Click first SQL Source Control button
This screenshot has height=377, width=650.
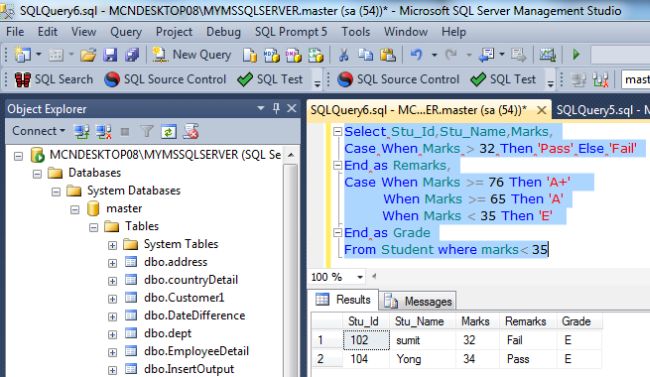click(x=165, y=79)
